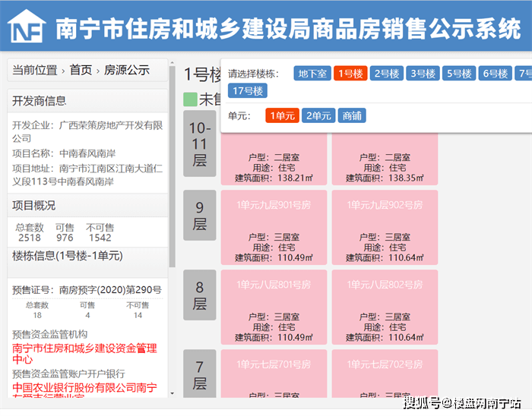Select the 1号楼 building button
Screen dimensions: 532x416
(350, 74)
